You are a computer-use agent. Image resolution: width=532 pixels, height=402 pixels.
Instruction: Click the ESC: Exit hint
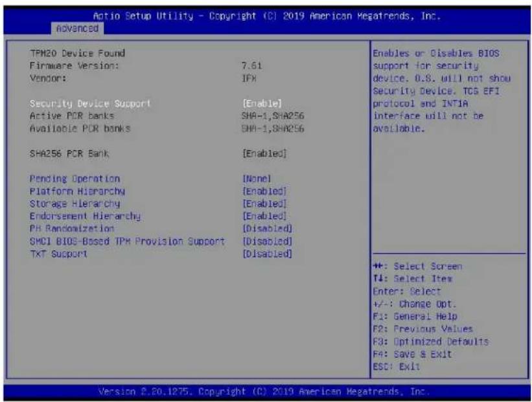(x=397, y=367)
